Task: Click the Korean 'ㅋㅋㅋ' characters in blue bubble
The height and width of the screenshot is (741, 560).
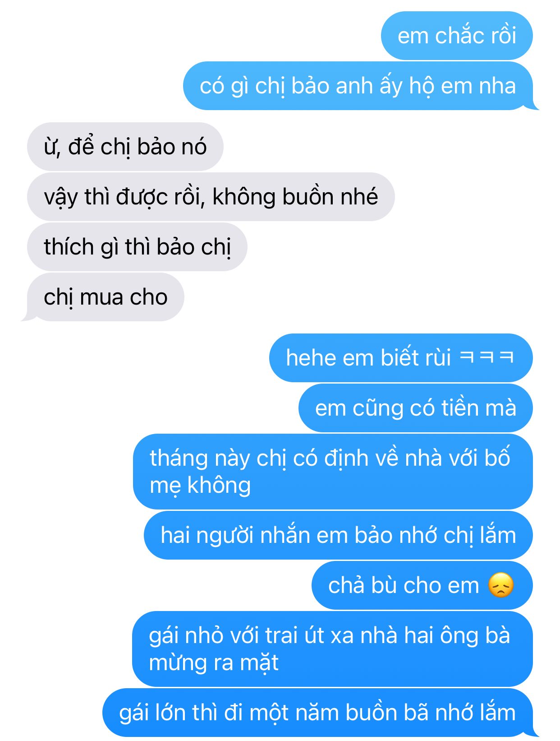Action: coord(487,357)
